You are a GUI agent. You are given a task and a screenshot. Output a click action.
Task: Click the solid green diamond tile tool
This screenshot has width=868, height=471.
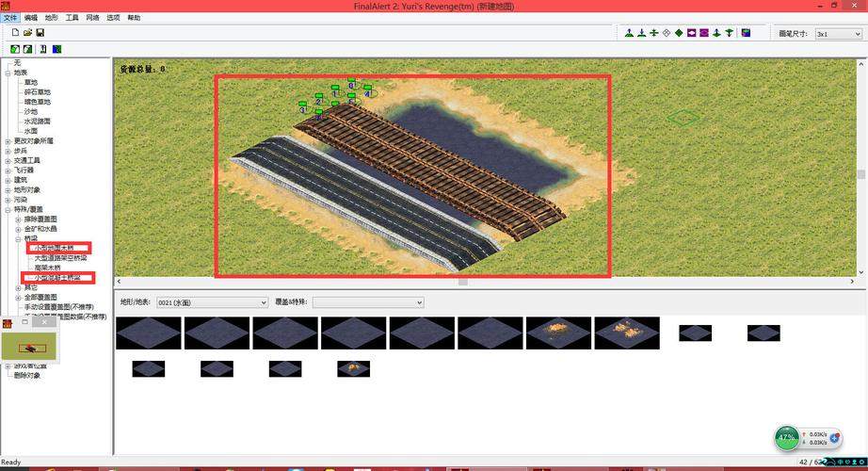(x=679, y=33)
